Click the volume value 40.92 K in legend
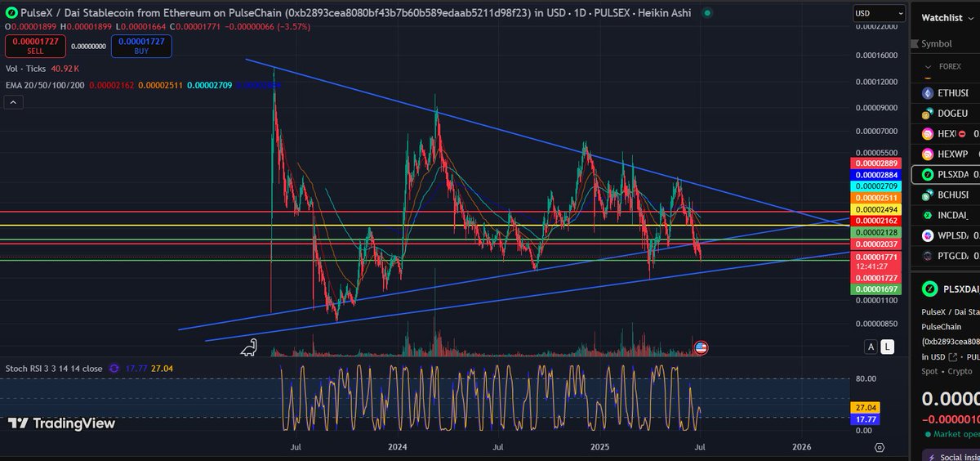The height and width of the screenshot is (461, 980). pyautogui.click(x=65, y=69)
